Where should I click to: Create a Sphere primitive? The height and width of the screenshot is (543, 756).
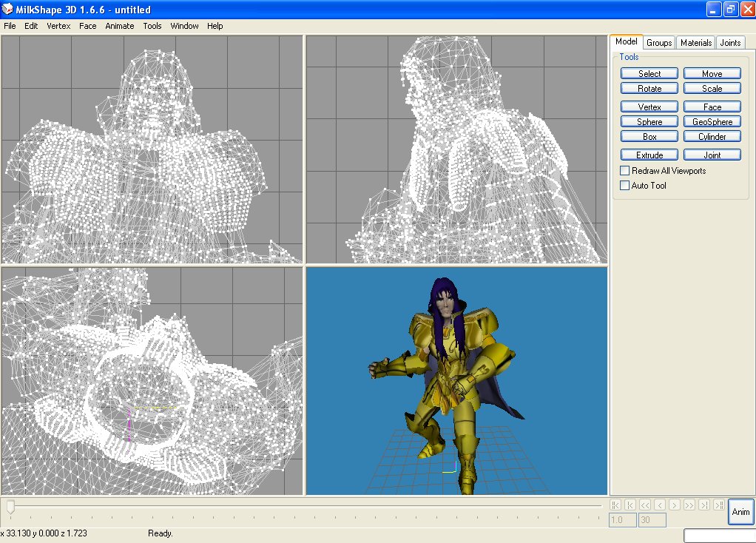click(649, 121)
